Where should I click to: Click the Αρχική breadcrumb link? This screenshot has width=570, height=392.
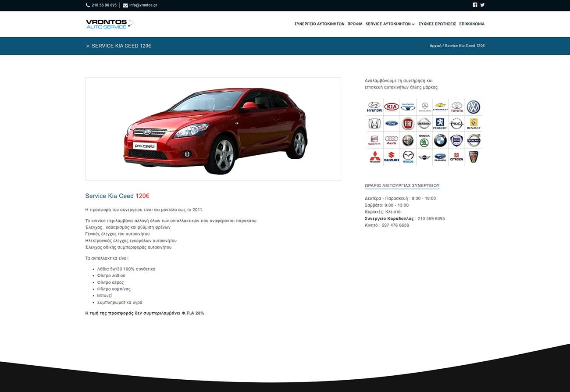pos(435,46)
